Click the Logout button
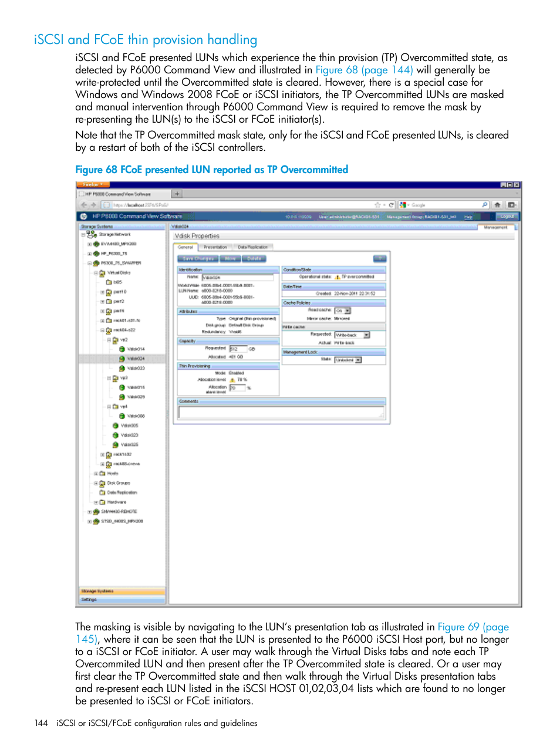This screenshot has width=560, height=746. point(507,217)
